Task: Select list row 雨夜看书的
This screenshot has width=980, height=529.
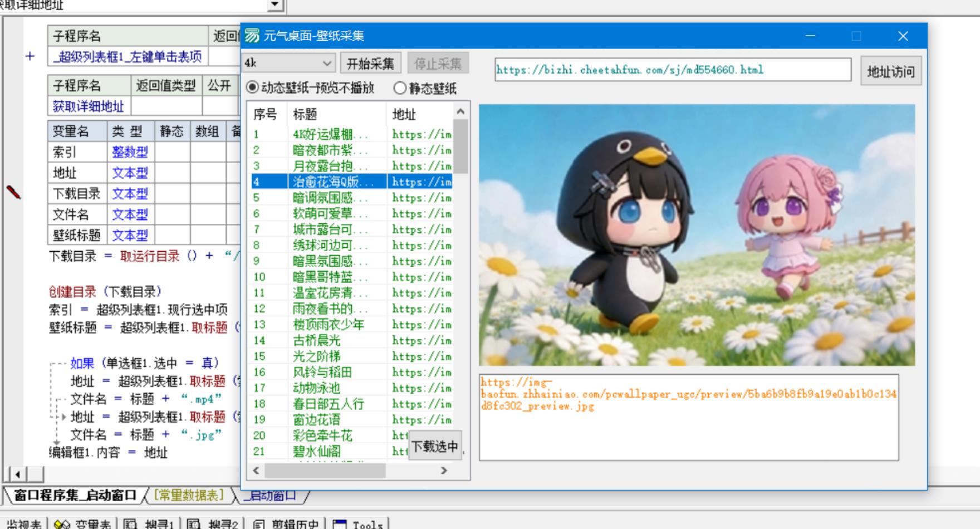Action: (x=352, y=308)
